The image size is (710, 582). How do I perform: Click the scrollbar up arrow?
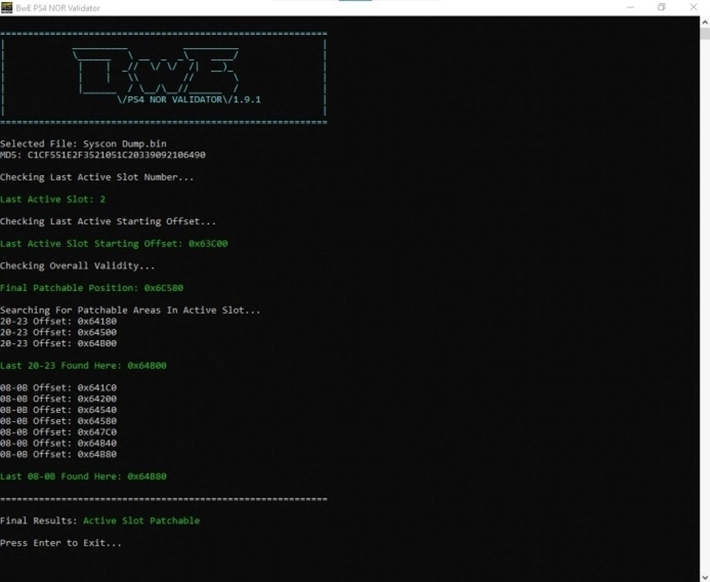coord(705,22)
